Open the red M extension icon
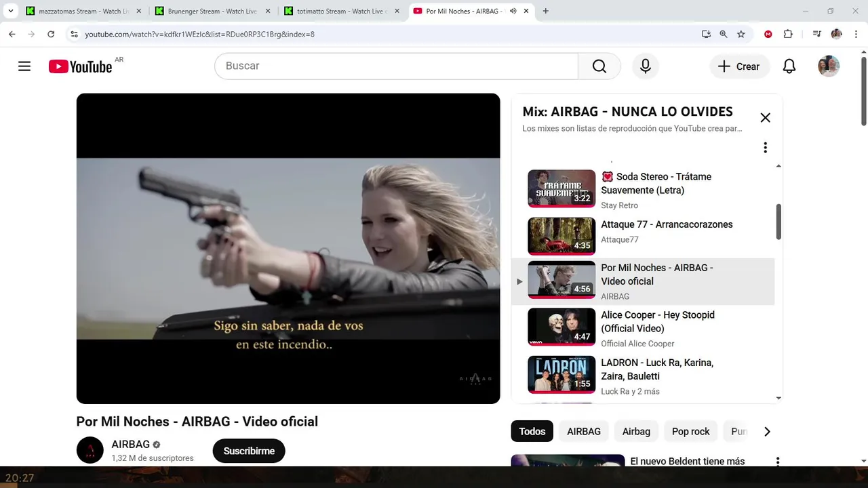The image size is (868, 488). [768, 34]
